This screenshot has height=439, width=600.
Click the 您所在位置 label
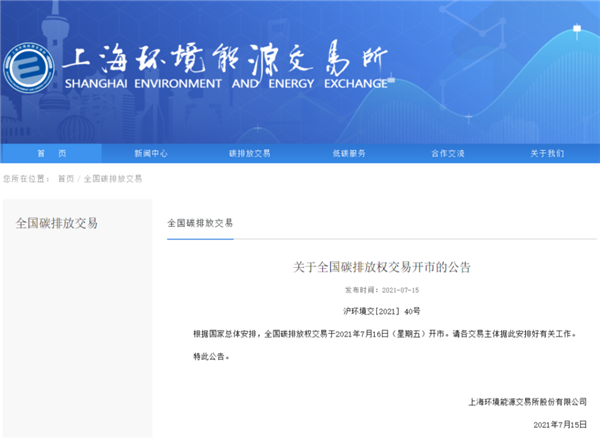(26, 179)
